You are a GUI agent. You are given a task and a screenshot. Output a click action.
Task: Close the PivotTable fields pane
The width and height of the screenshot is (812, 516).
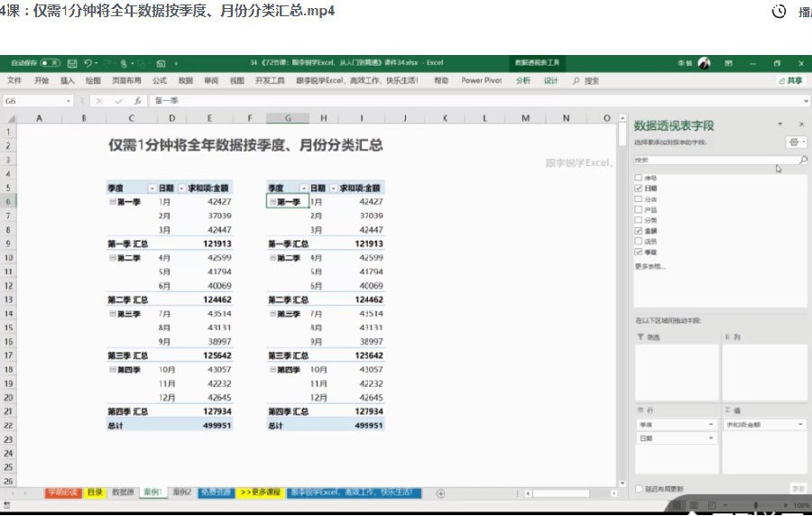coord(801,124)
